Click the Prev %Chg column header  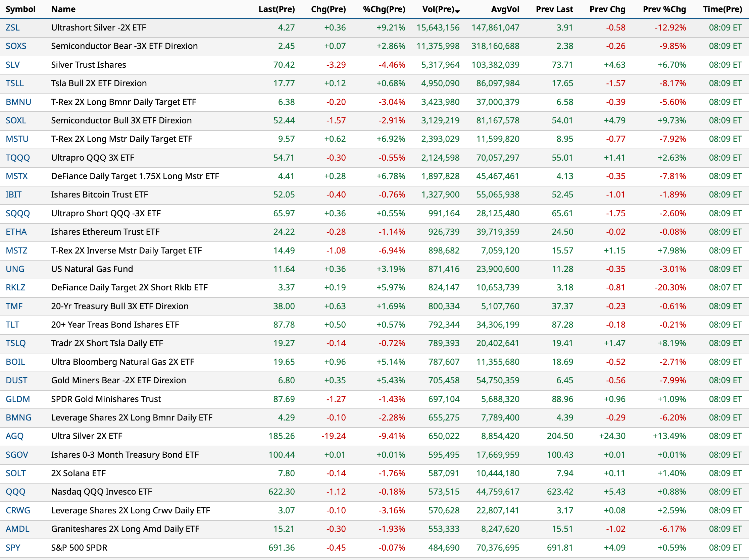pos(664,9)
